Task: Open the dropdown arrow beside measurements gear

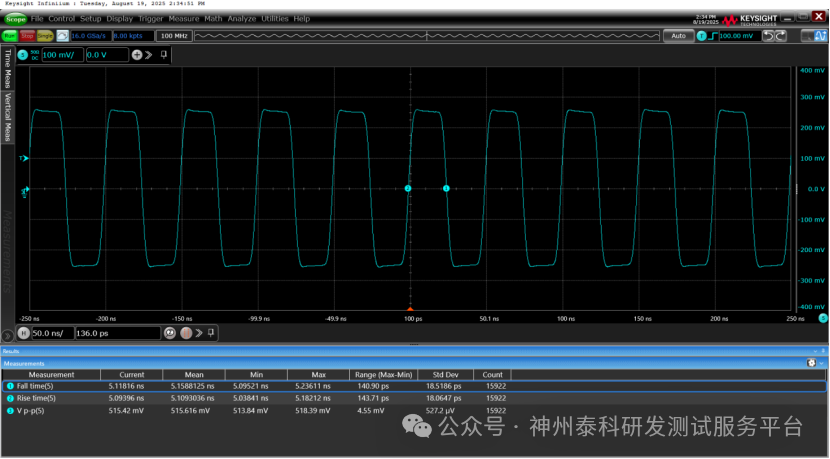Action: tap(822, 364)
